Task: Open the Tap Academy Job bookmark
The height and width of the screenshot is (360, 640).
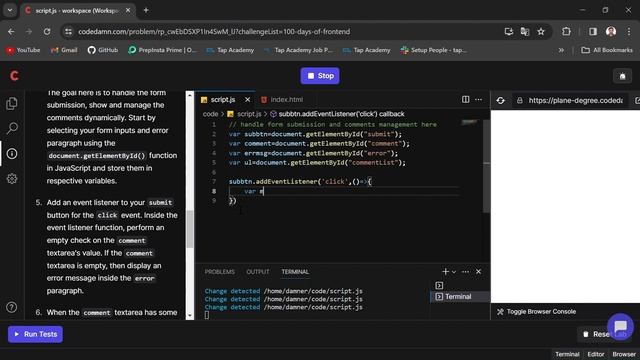Action: click(x=298, y=50)
